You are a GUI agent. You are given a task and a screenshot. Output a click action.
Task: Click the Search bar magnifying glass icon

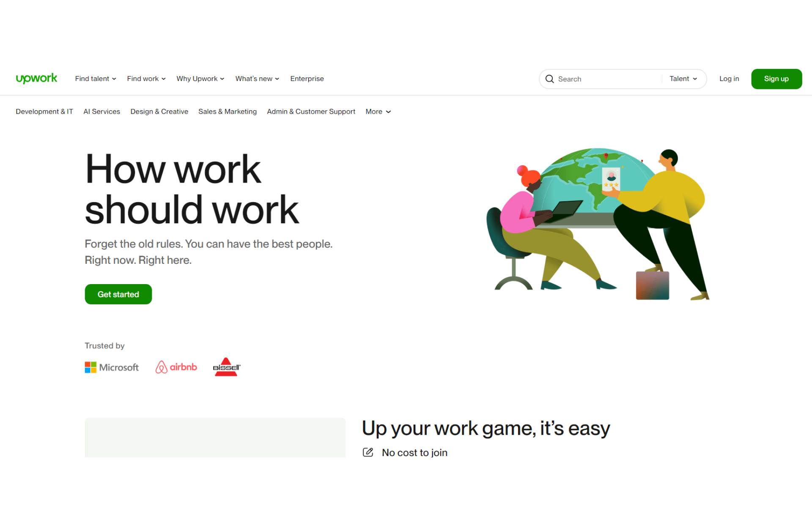(x=549, y=79)
